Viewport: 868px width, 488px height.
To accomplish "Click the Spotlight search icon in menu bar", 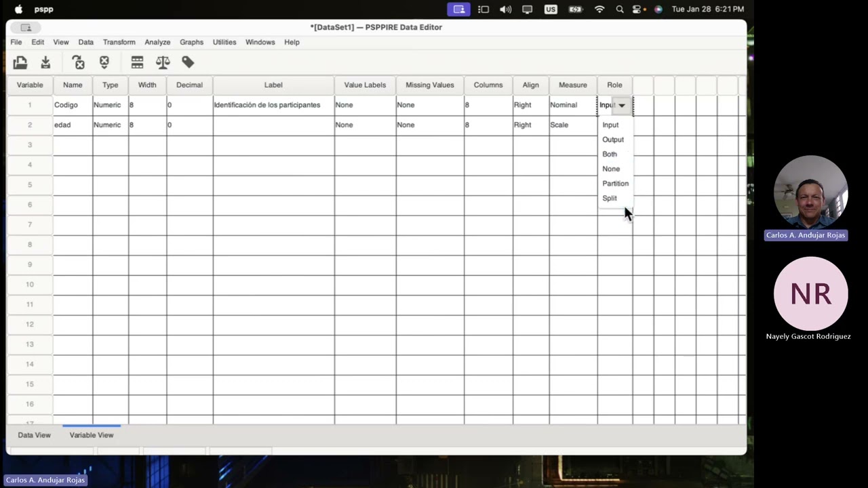I will (620, 9).
